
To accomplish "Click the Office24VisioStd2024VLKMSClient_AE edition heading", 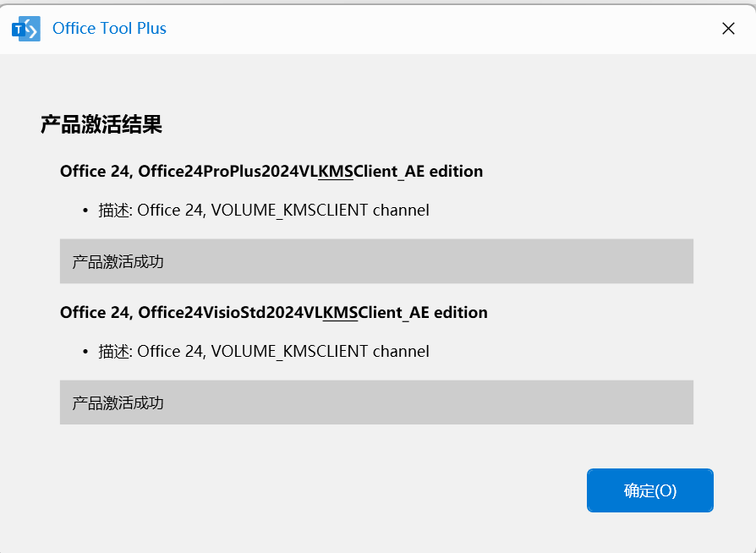I will pos(274,312).
